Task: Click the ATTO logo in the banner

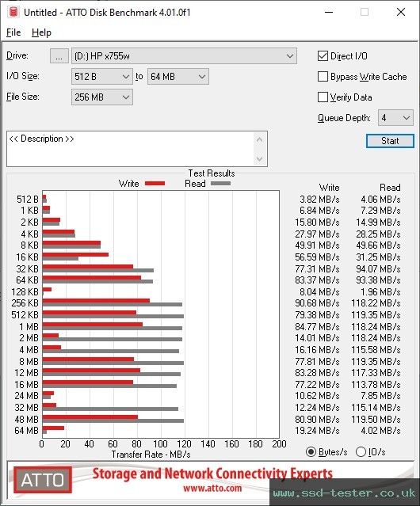Action: pos(43,480)
